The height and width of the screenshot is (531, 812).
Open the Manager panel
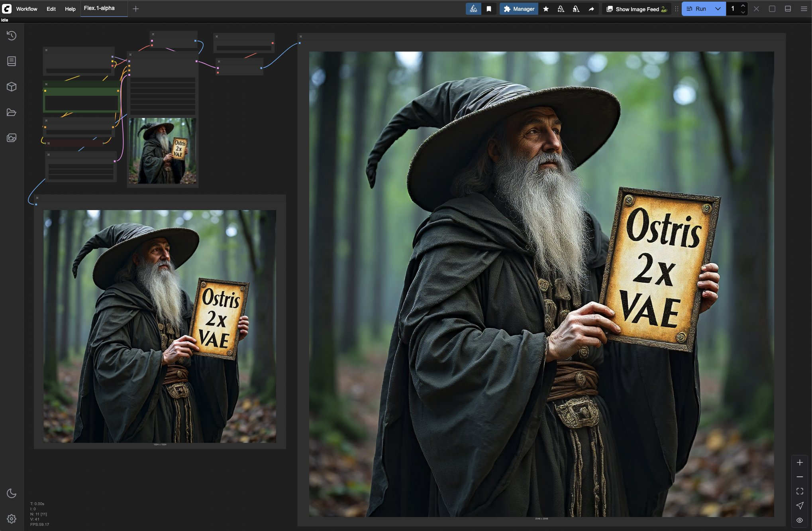click(x=519, y=9)
